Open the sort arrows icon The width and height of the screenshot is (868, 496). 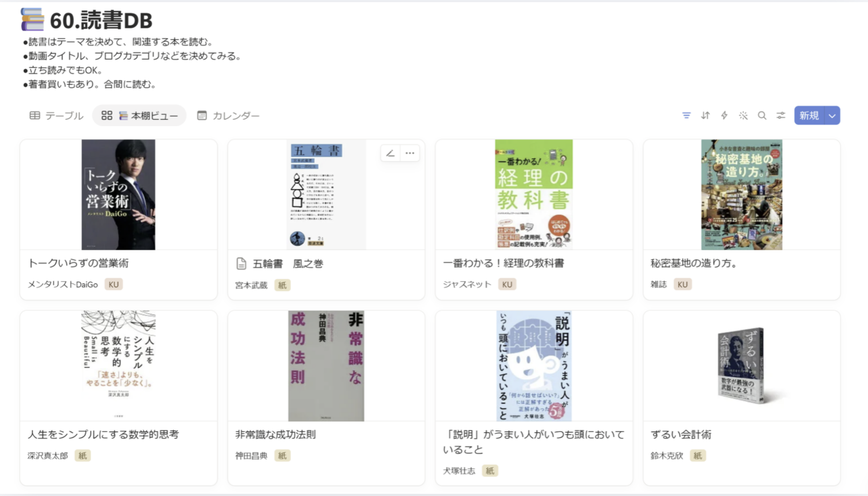705,115
